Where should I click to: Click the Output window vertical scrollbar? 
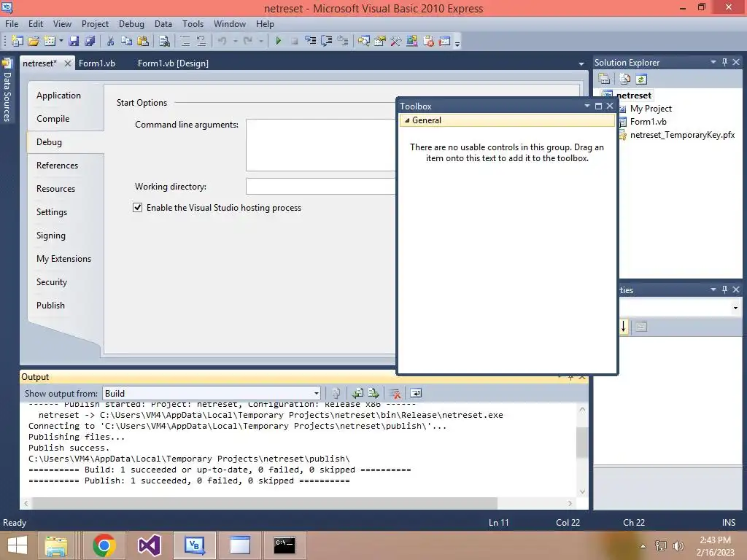coord(582,450)
